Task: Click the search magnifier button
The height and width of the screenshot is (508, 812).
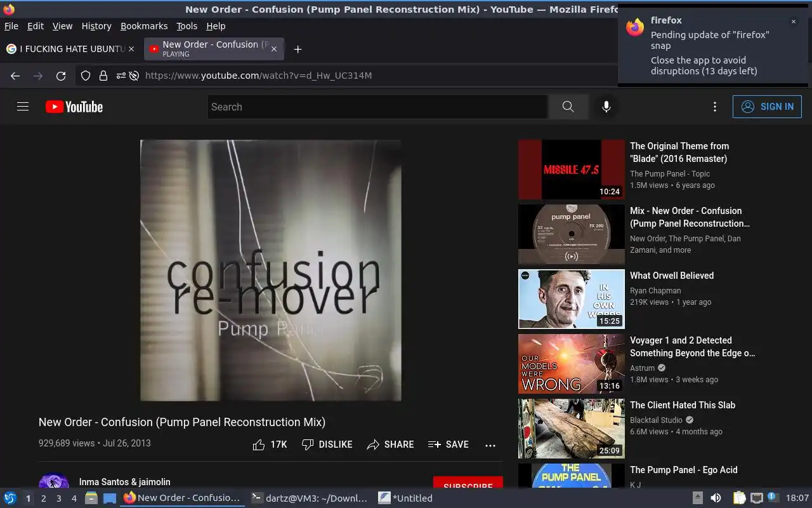Action: pyautogui.click(x=568, y=107)
